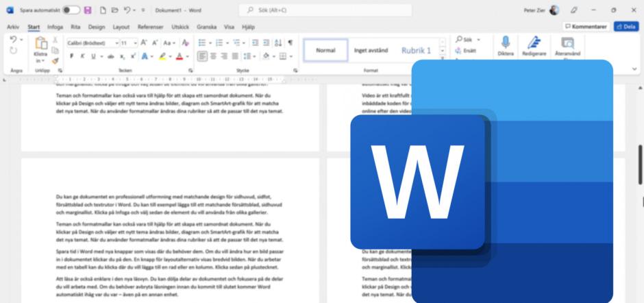Increase font size with the larger A icon
The height and width of the screenshot is (303, 644).
[x=144, y=43]
